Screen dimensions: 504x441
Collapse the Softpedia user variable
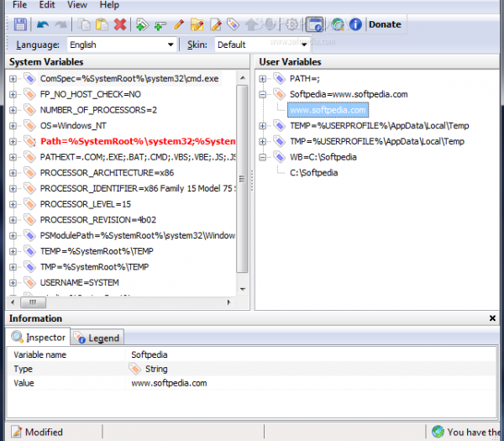point(263,94)
